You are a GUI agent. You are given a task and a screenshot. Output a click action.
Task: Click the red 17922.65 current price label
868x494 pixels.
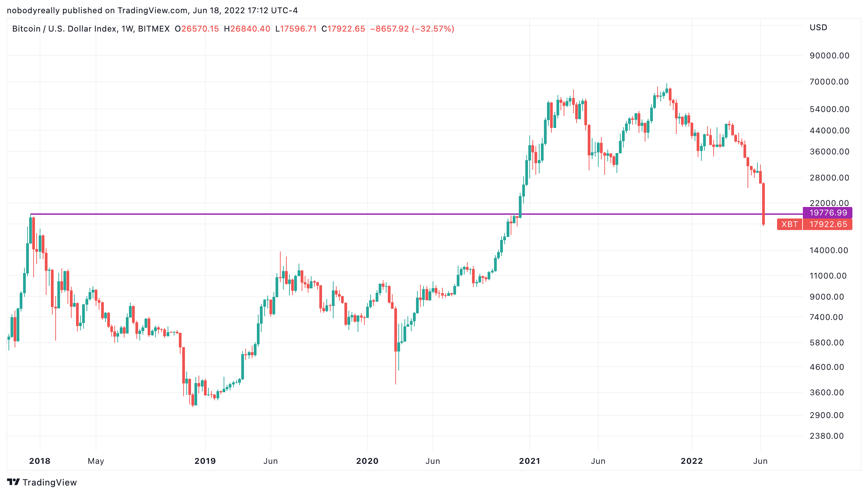[x=827, y=224]
